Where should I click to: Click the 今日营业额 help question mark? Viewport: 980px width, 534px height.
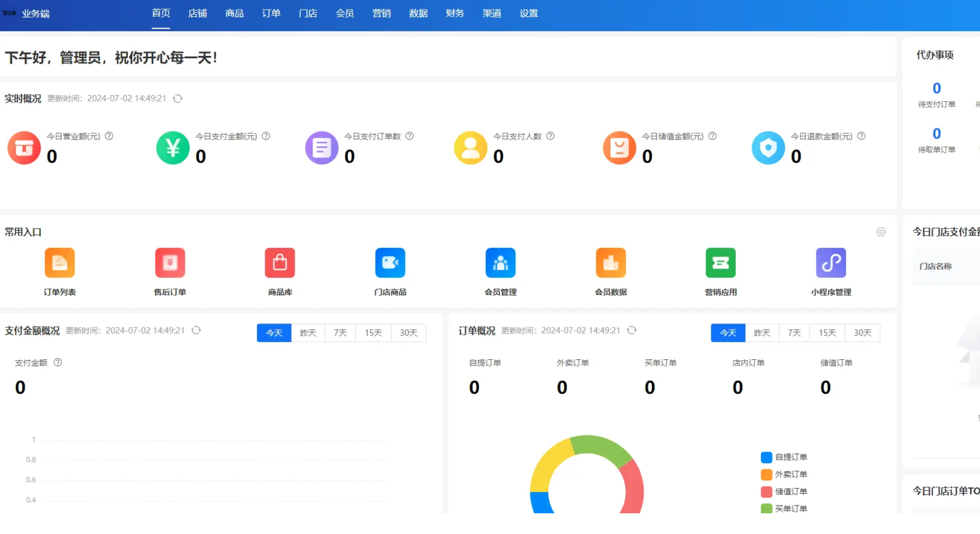(x=110, y=136)
